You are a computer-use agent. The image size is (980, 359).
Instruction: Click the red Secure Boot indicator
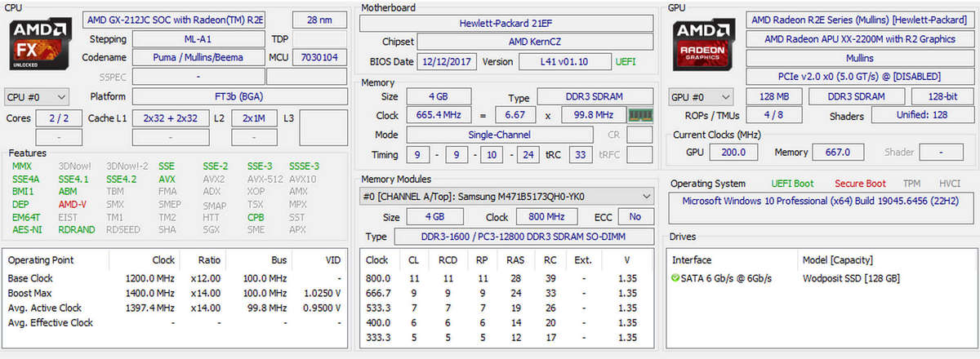click(x=859, y=184)
